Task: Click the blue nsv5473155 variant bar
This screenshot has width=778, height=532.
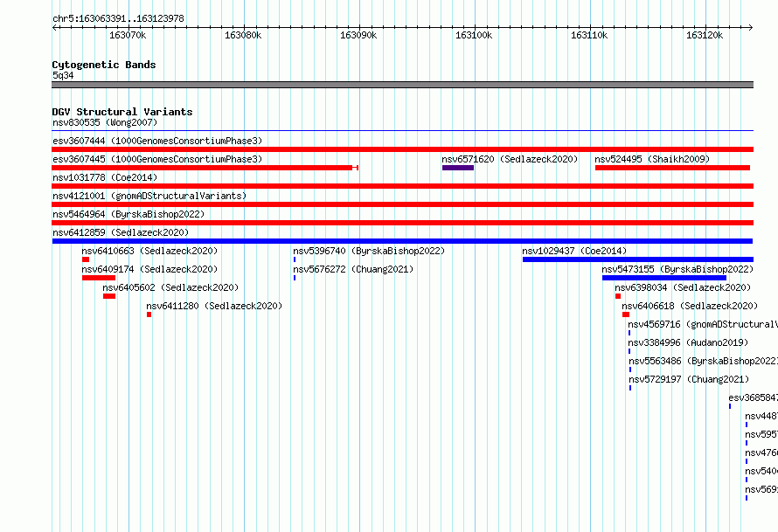Action: (x=664, y=278)
